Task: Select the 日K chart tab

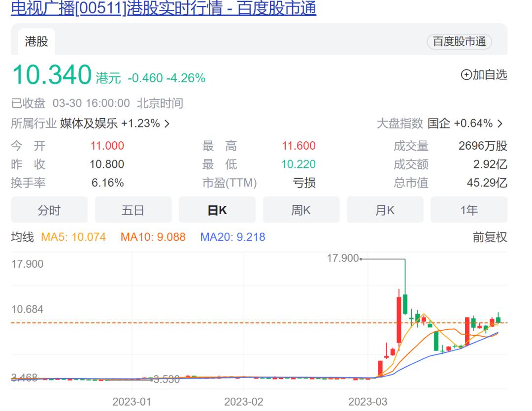Action: (x=218, y=210)
